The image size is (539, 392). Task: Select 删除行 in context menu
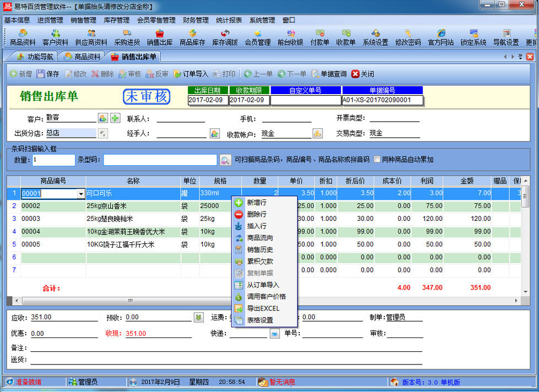pos(256,214)
